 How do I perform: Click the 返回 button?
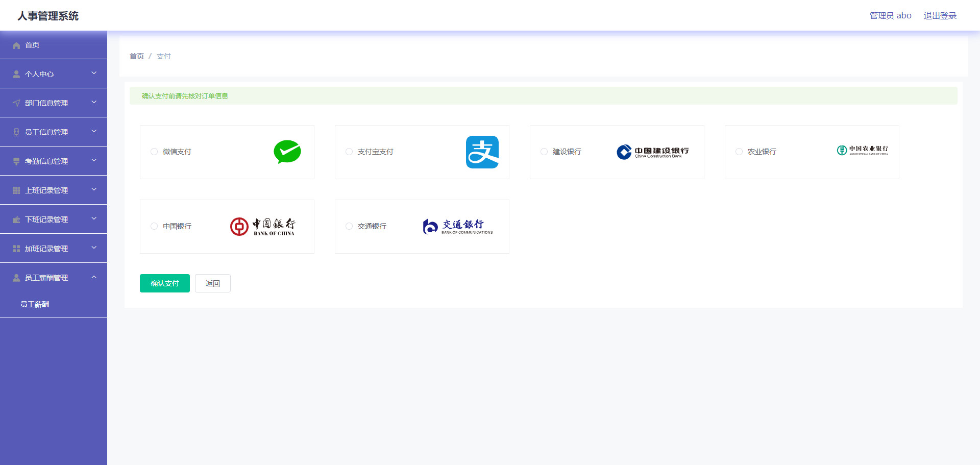click(x=213, y=283)
